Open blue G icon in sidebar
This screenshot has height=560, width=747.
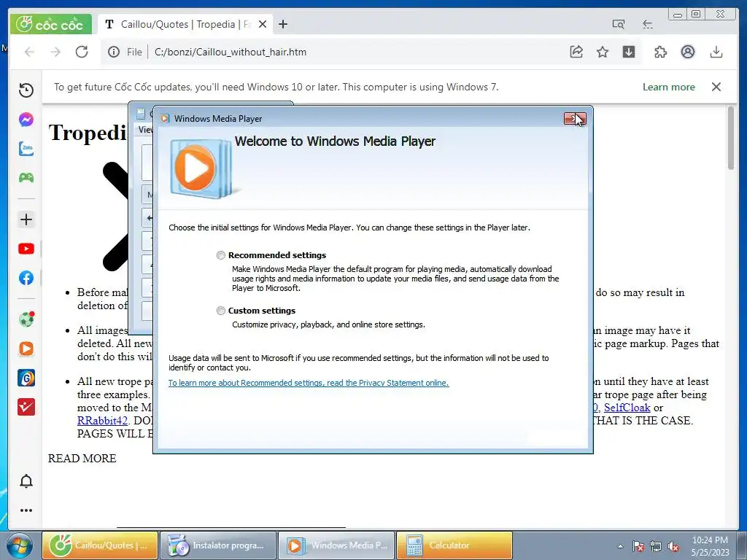[26, 378]
